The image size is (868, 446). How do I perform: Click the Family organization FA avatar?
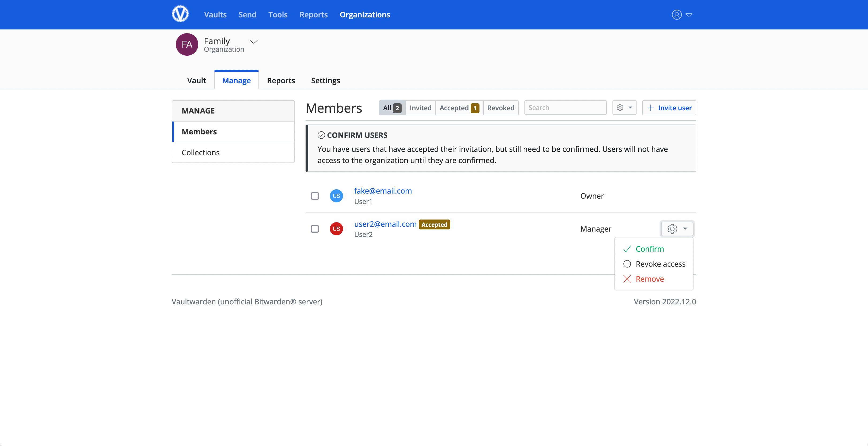pyautogui.click(x=187, y=44)
